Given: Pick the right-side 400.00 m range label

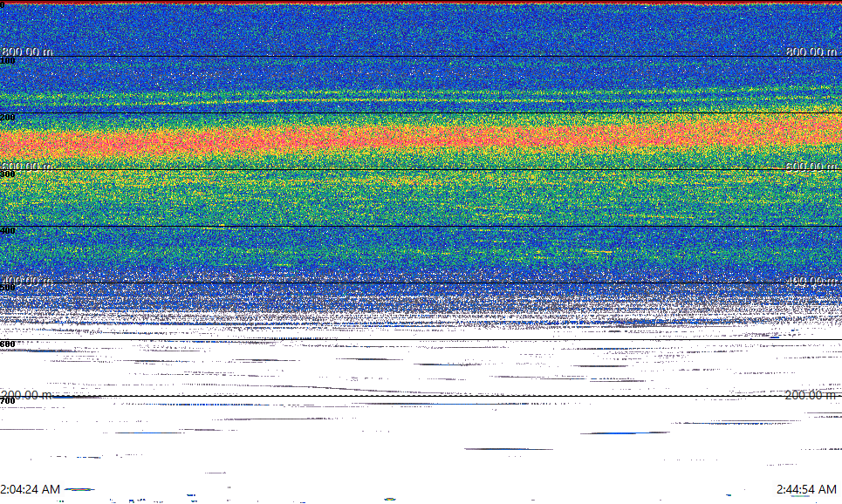Looking at the screenshot, I should tap(811, 281).
